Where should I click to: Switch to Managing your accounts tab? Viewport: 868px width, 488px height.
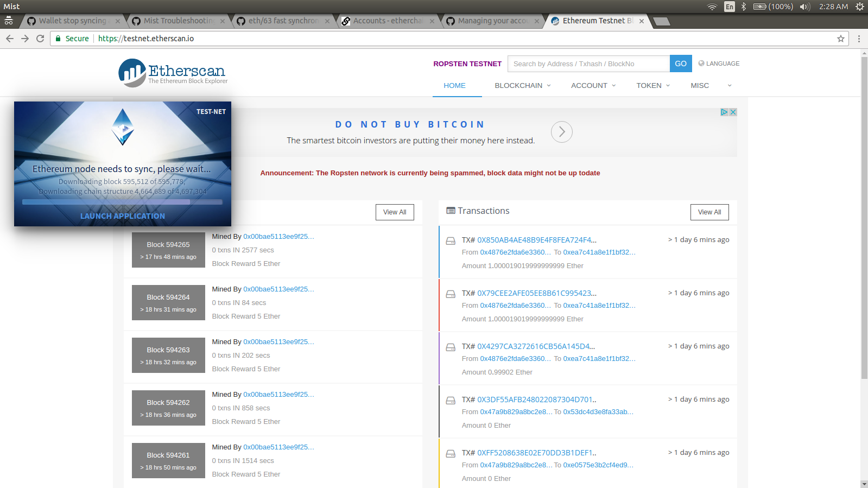tap(493, 21)
